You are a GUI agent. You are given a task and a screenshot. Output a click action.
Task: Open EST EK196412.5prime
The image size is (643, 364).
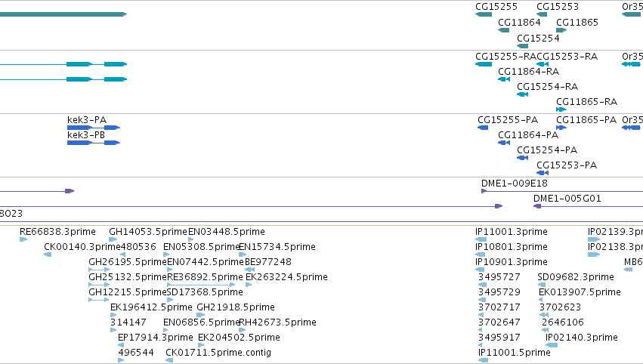(151, 307)
